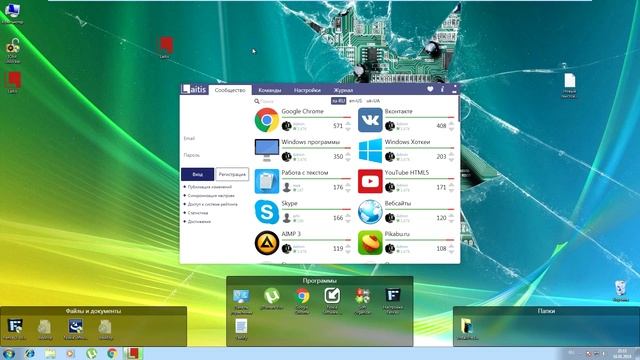Open the Skype pack icon
Viewport: 640px width, 360px height.
click(x=267, y=212)
